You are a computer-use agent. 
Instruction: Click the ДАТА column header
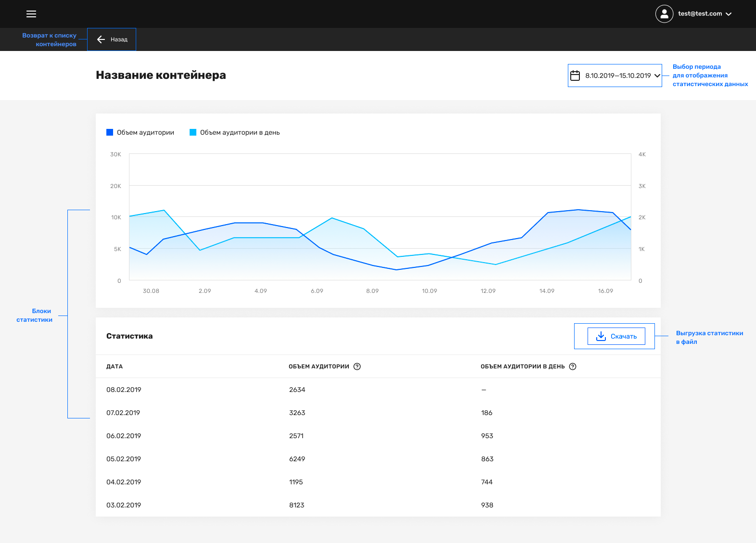[115, 366]
